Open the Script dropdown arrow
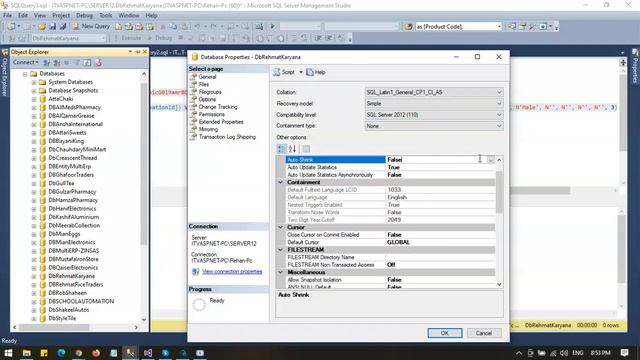The image size is (640, 360). pos(301,72)
